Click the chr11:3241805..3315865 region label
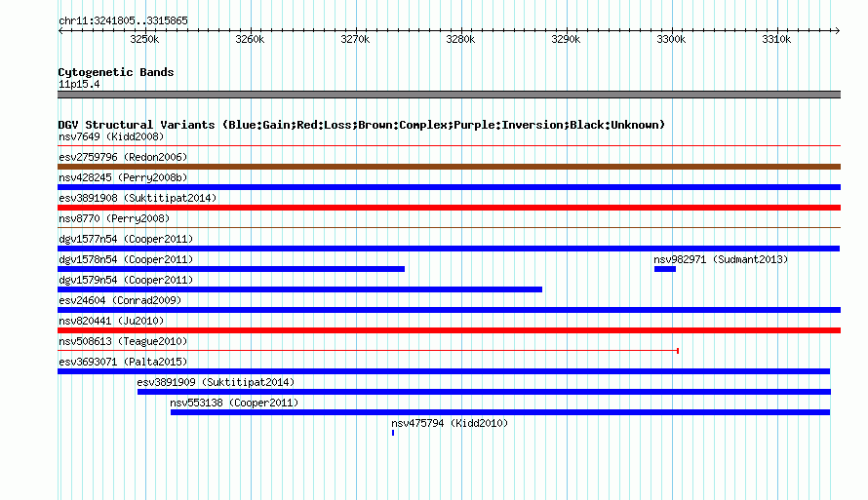The image size is (868, 500). tap(123, 20)
